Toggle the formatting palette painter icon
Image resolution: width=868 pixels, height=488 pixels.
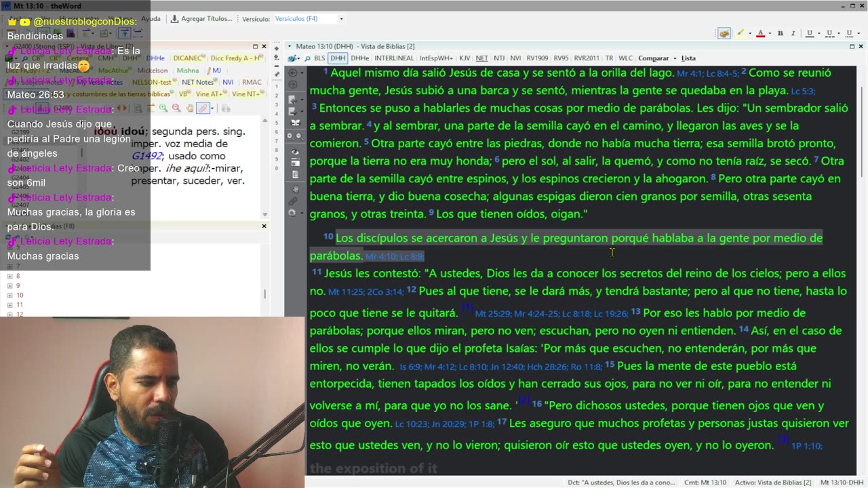[x=724, y=33]
